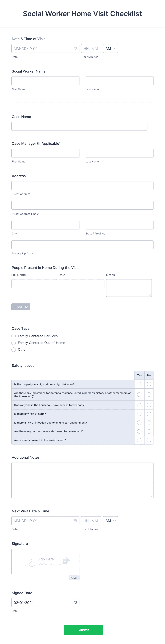Viewport: 165px width, 644px height.
Task: Click the HH:MM field for Date of Visit
Action: tap(91, 48)
